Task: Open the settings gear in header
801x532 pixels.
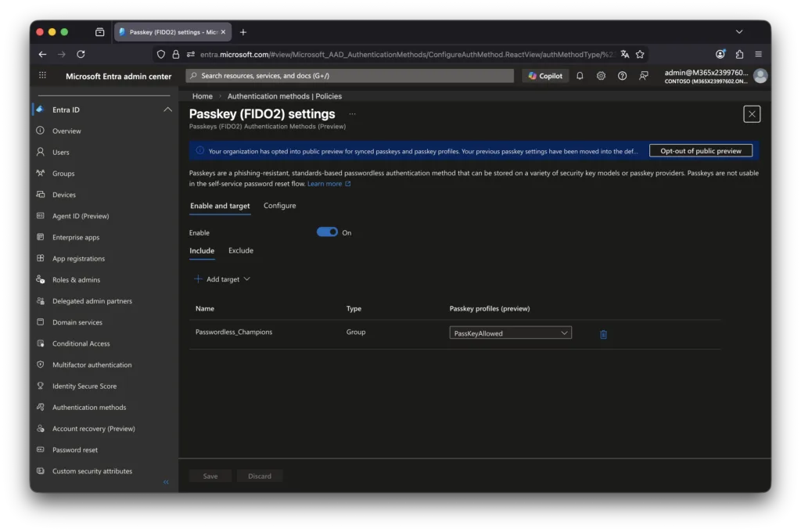Action: coord(601,76)
